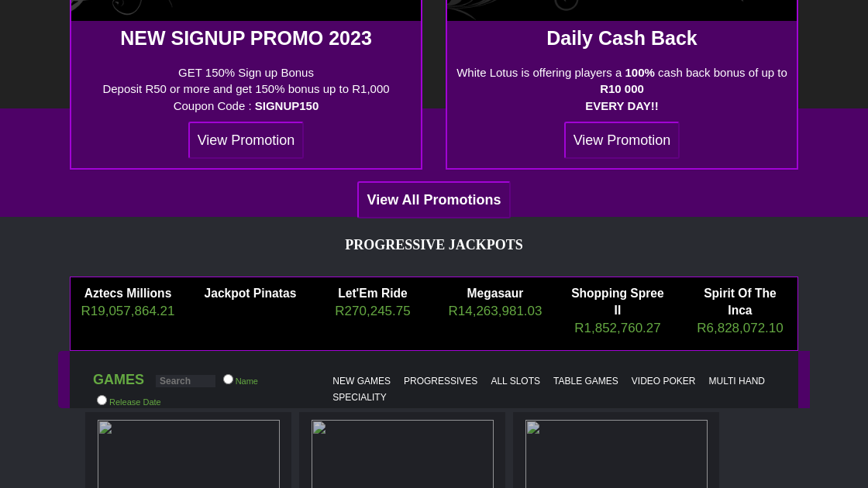The width and height of the screenshot is (868, 488).
Task: Open the first game thumbnail
Action: [x=188, y=453]
